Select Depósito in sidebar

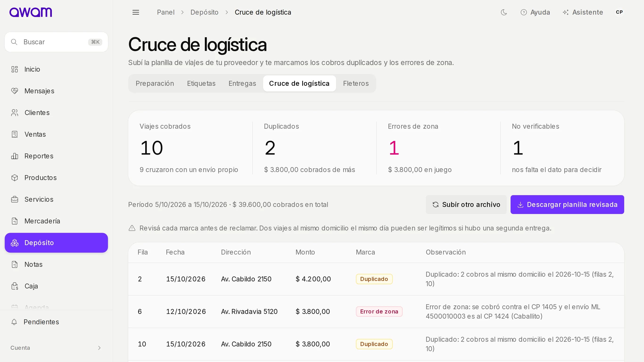click(56, 243)
